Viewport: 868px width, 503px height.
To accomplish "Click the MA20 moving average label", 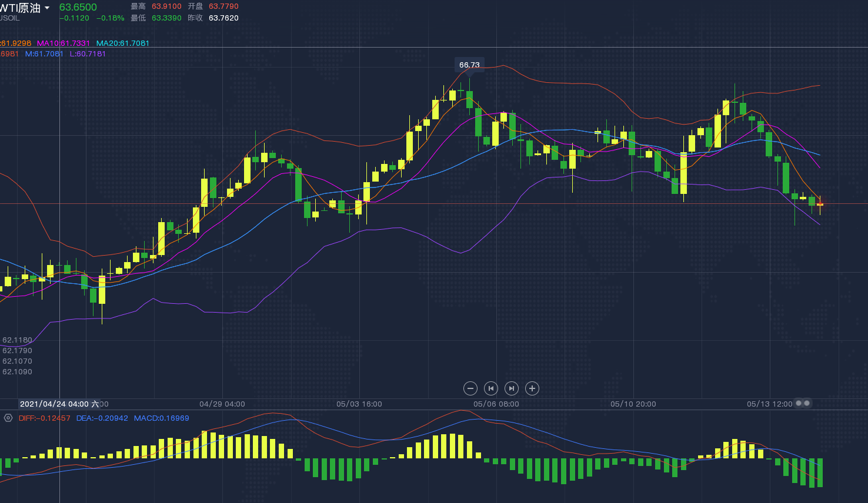I will (x=123, y=43).
